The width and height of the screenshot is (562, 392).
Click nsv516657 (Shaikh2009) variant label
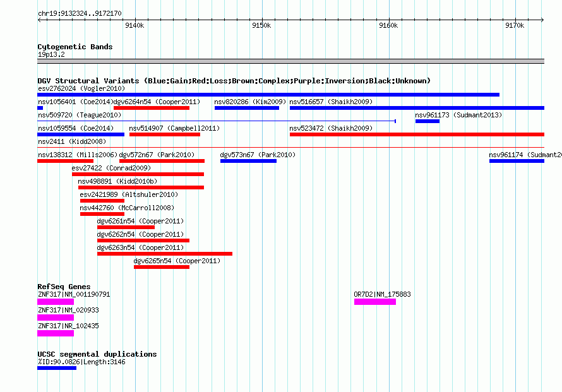pos(331,102)
